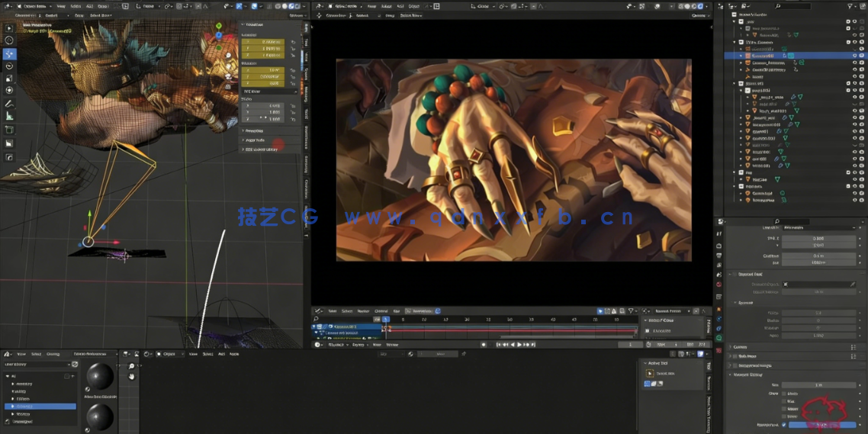Viewport: 868px width, 434px height.
Task: Select the Measure ruler tool
Action: pyautogui.click(x=9, y=116)
